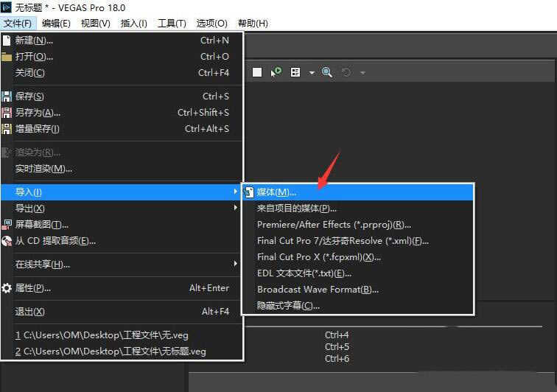Click the VEGAS Pro app icon in the title bar
This screenshot has width=557, height=392.
point(6,7)
